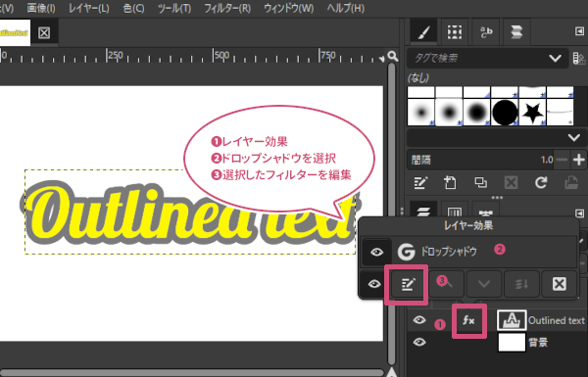The height and width of the screenshot is (377, 588).
Task: Click the 背景 layer white thumbnail
Action: pyautogui.click(x=512, y=342)
